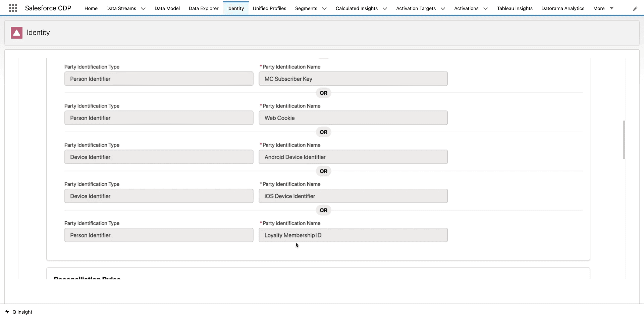Navigate to Tableau Insights tab

coord(515,8)
